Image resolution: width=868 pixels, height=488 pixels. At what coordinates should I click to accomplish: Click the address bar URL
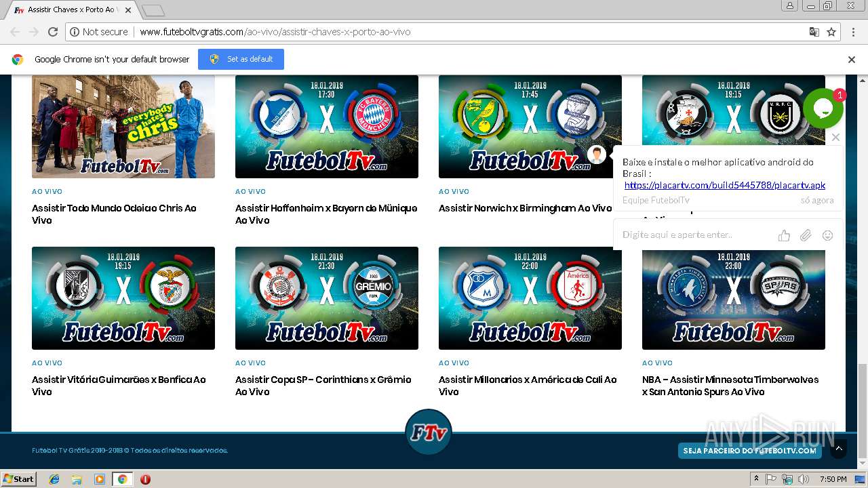click(275, 32)
